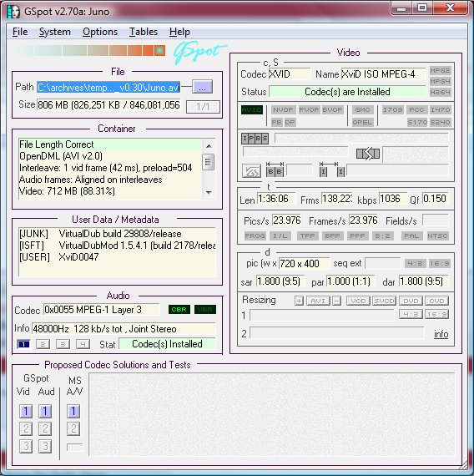Click the I470 indicator
This screenshot has height=476, width=474.
pyautogui.click(x=440, y=109)
